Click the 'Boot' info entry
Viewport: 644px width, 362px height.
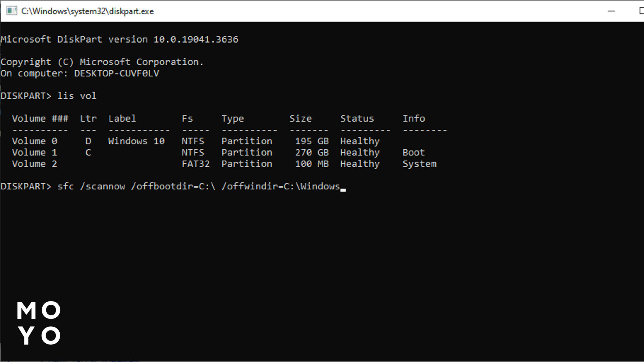point(414,153)
